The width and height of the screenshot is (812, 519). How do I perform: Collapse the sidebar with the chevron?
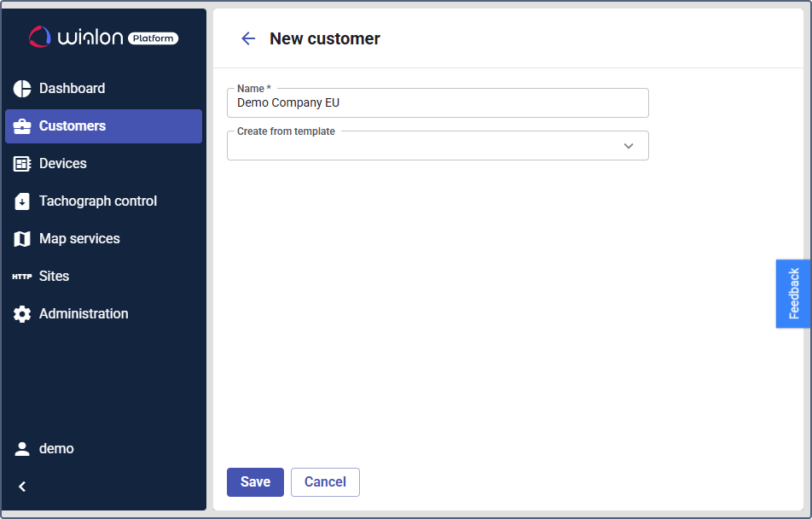tap(22, 487)
